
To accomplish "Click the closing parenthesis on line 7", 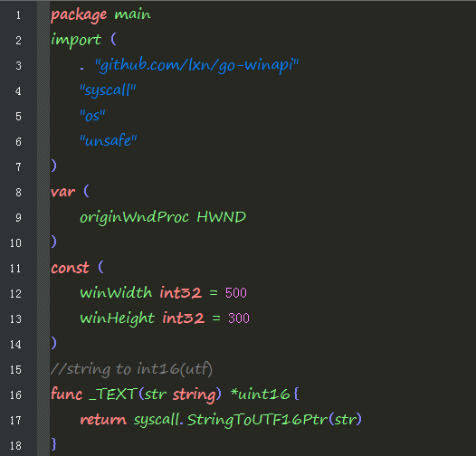I will [53, 166].
